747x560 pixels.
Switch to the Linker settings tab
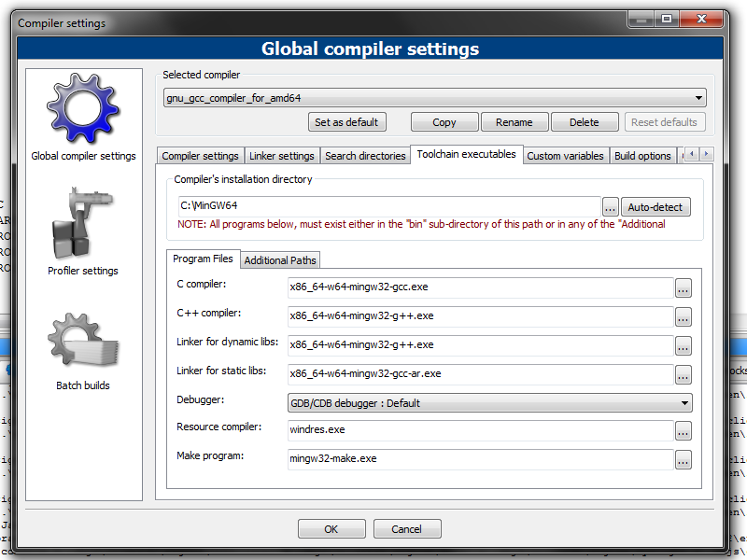tap(282, 156)
